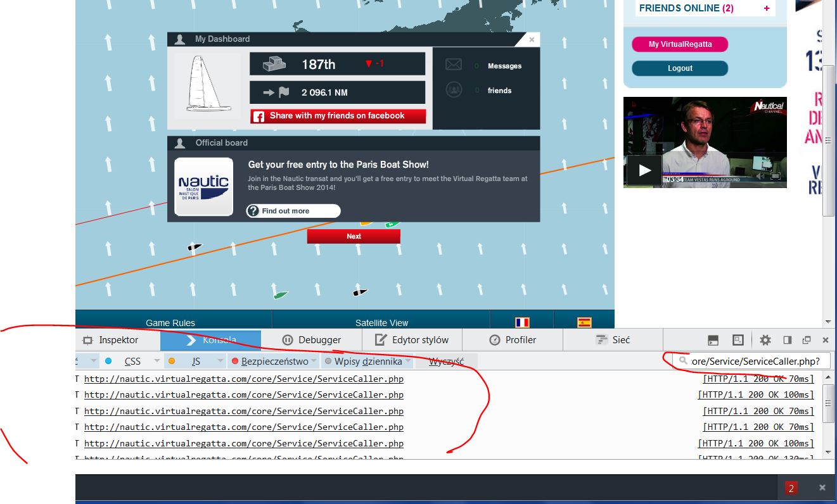Select the French flag language icon

(522, 322)
